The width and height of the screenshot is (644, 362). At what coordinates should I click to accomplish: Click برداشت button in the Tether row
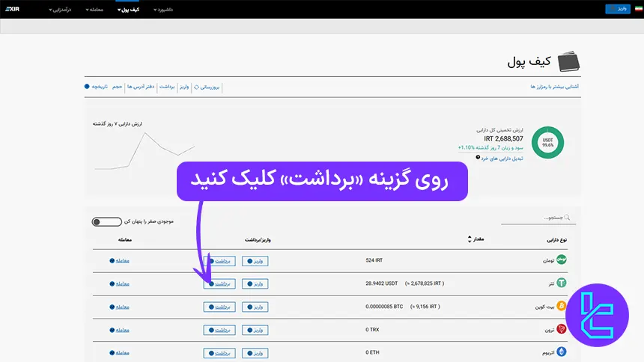point(219,283)
